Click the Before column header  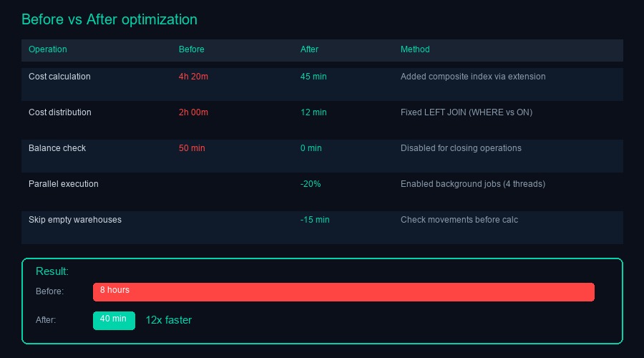point(192,49)
